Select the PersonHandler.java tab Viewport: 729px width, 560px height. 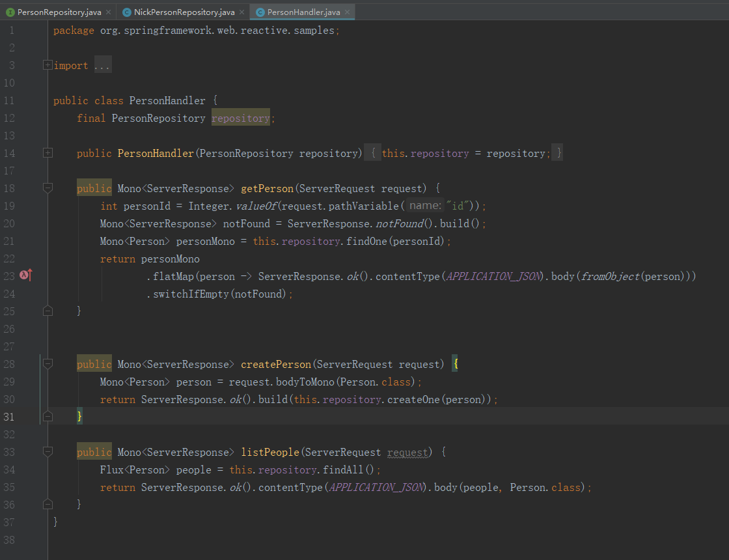coord(303,12)
